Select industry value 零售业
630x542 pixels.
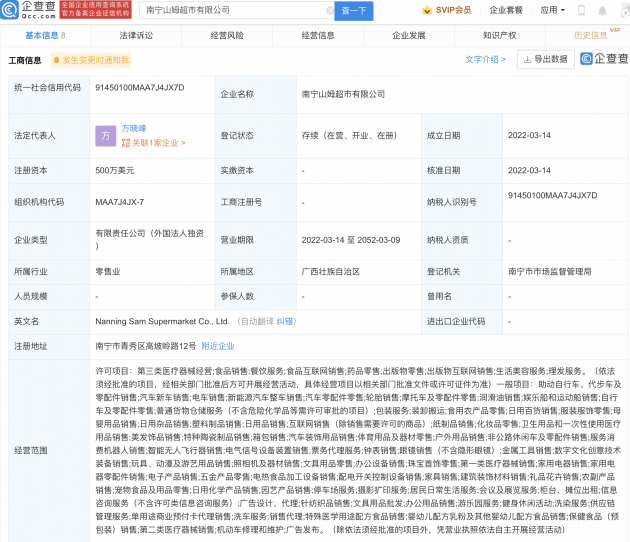(x=108, y=272)
